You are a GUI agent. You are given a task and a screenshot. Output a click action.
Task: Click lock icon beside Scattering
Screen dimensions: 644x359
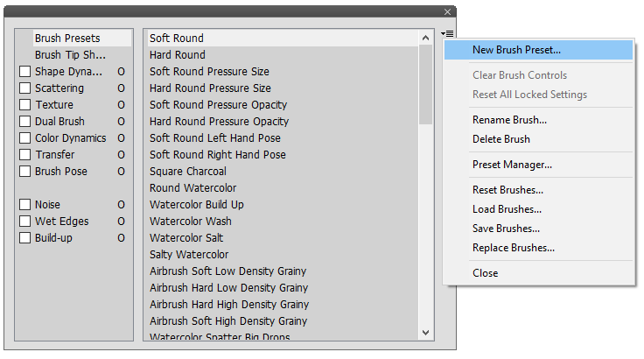[x=122, y=88]
